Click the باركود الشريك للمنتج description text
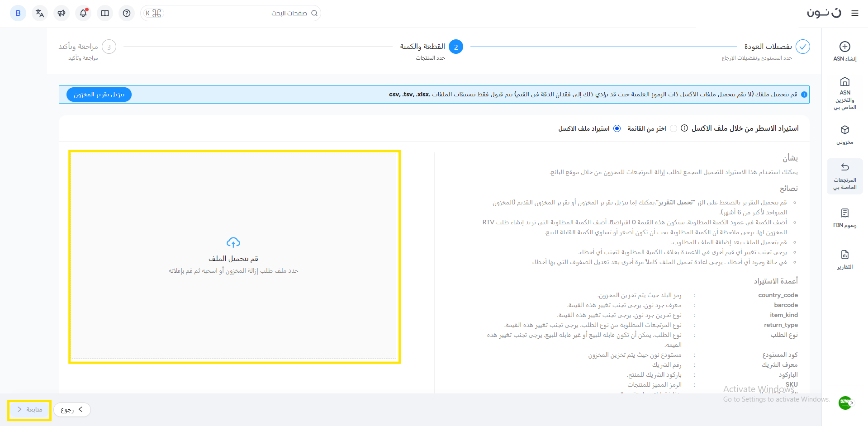The height and width of the screenshot is (426, 868). click(655, 375)
